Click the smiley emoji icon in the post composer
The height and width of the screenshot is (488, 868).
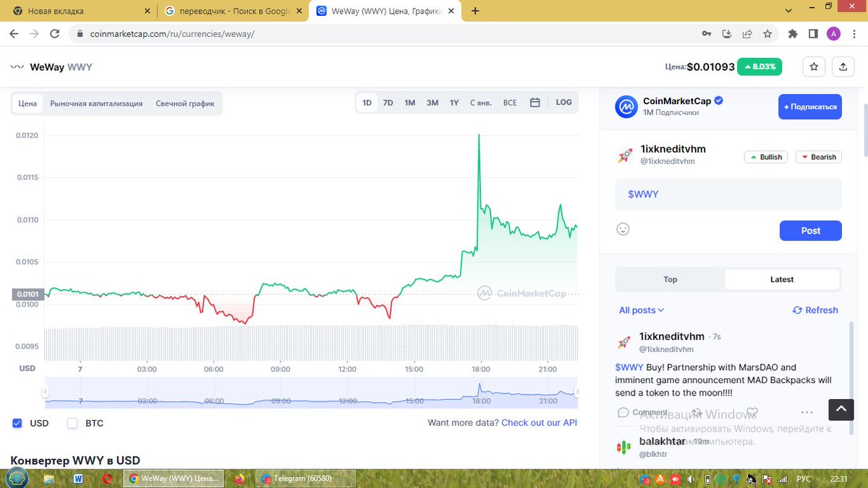[x=623, y=228]
